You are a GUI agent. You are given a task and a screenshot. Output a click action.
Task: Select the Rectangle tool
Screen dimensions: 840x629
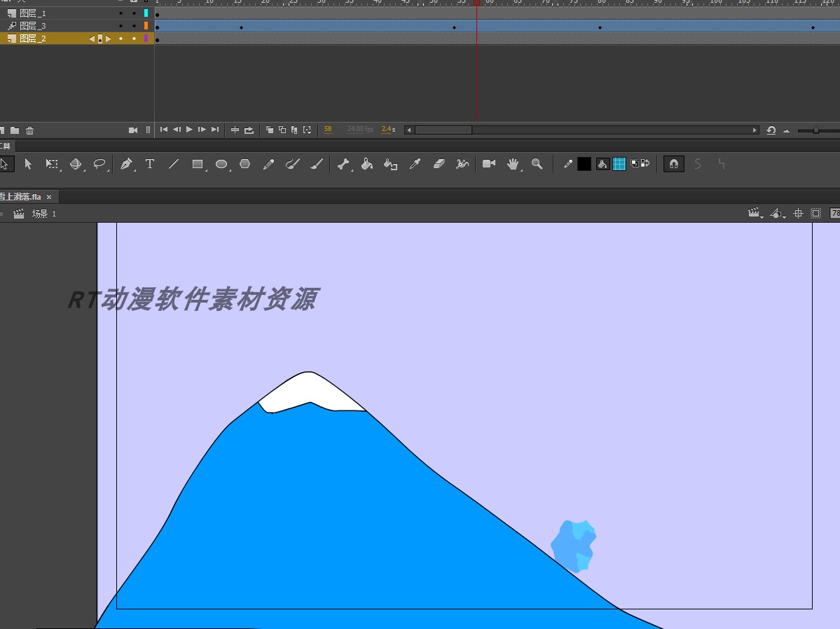(199, 164)
